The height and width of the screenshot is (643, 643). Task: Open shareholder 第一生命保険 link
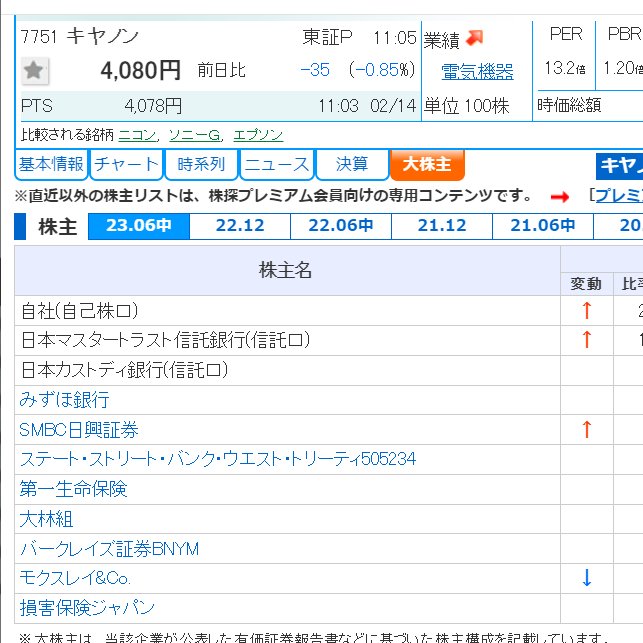pos(73,489)
